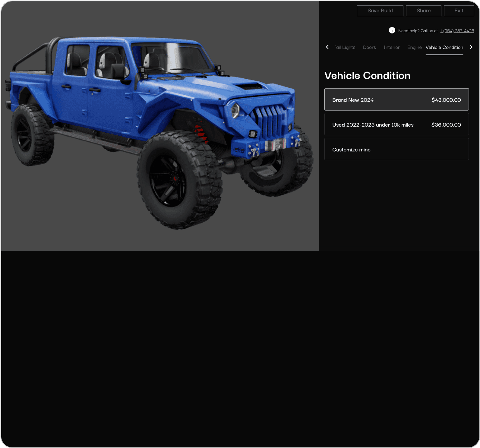Exit the vehicle configurator
The width and height of the screenshot is (480, 448).
pos(459,11)
